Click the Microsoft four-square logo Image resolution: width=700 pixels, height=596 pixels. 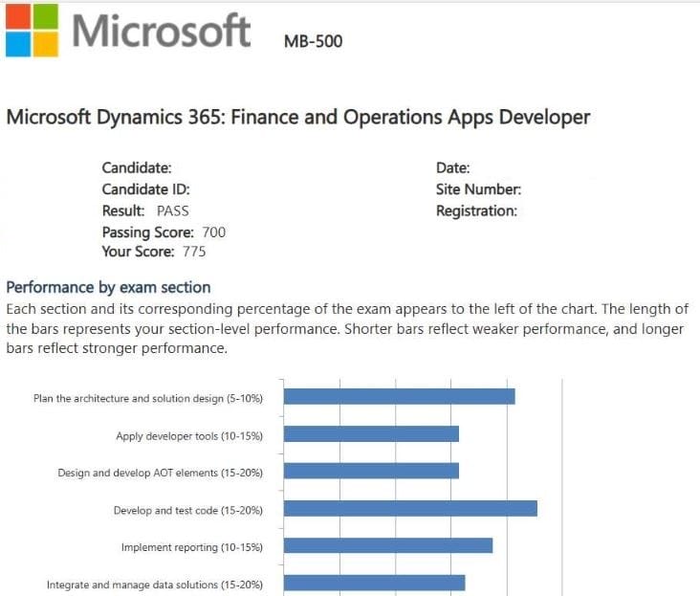point(31,30)
